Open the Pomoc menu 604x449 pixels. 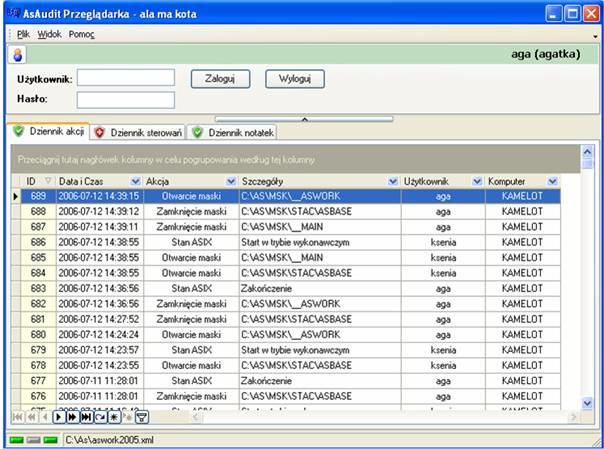[82, 34]
